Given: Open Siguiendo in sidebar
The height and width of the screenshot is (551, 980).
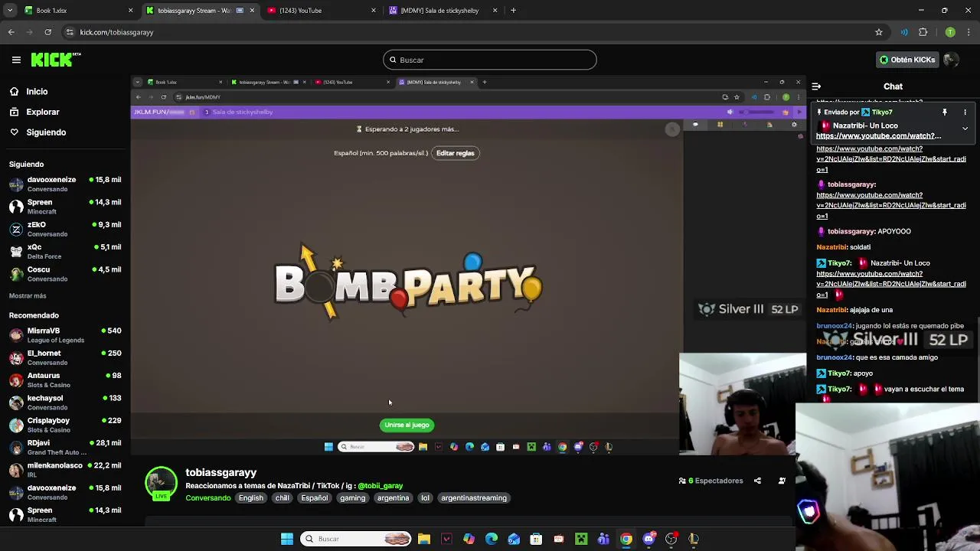Looking at the screenshot, I should (x=46, y=132).
